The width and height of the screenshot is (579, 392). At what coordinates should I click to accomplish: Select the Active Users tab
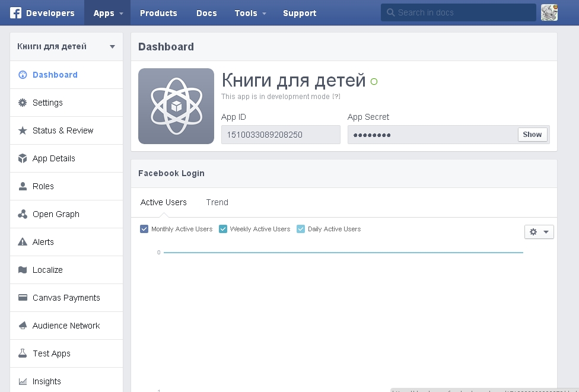(x=164, y=202)
